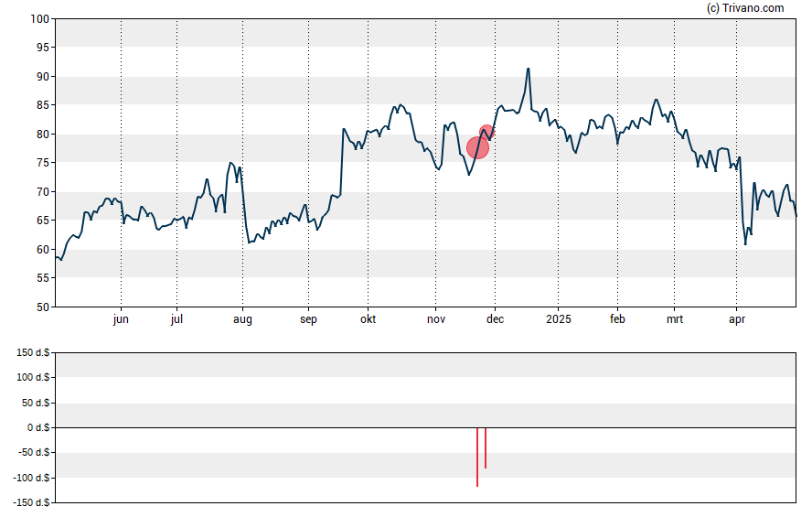Click the small red marker circle near December
Screen dimensions: 812x517
click(486, 132)
